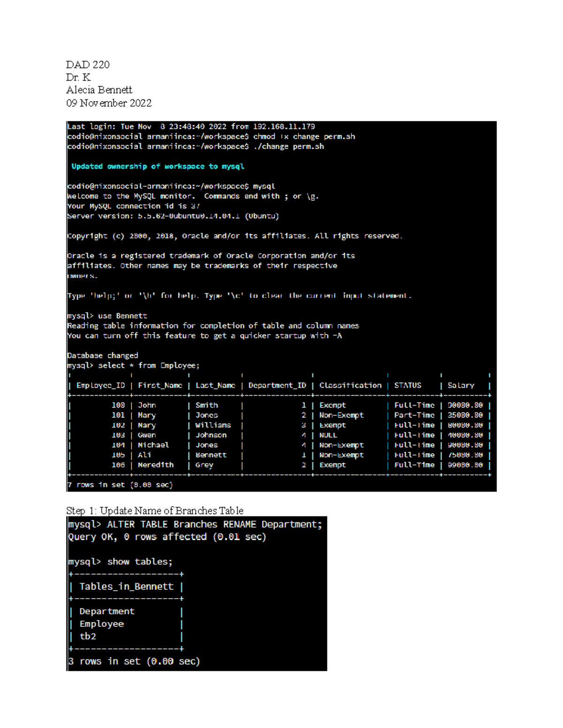Click the date "09 November 2022"

click(109, 103)
